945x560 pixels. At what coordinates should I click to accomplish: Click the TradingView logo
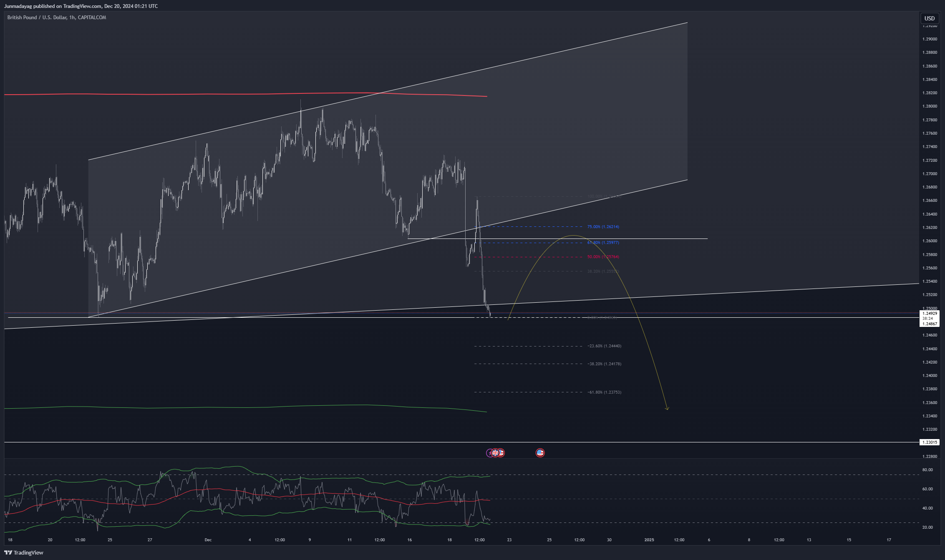click(24, 552)
